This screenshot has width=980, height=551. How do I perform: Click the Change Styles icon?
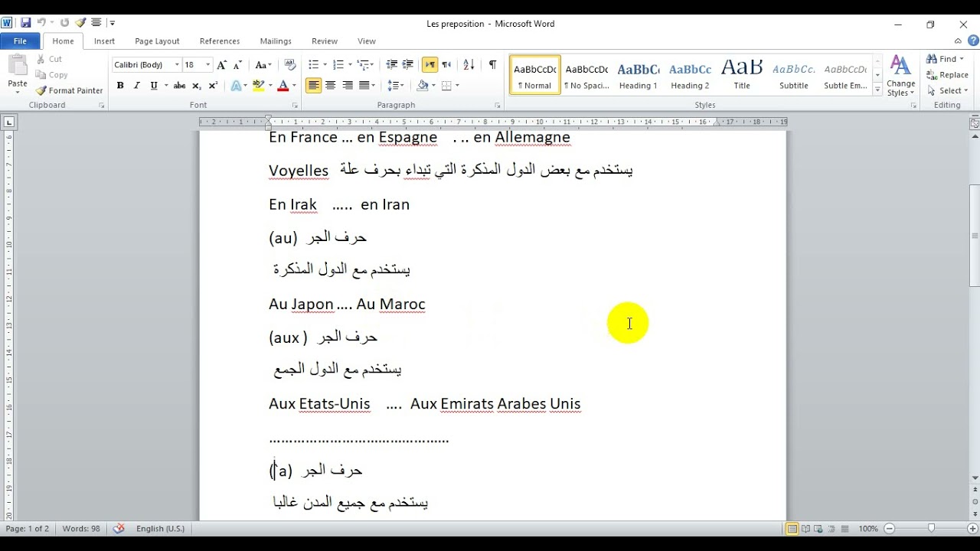coord(901,75)
